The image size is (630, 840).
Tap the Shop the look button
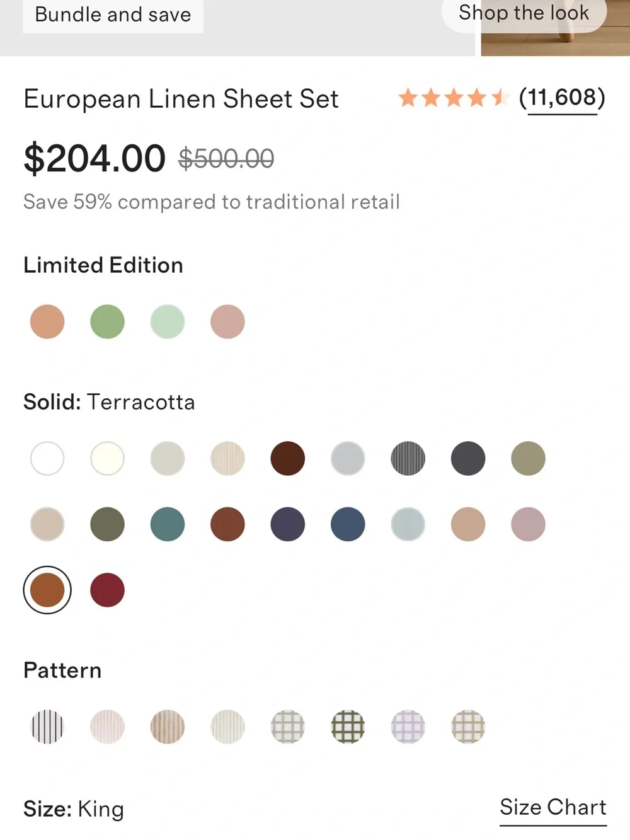tap(524, 13)
